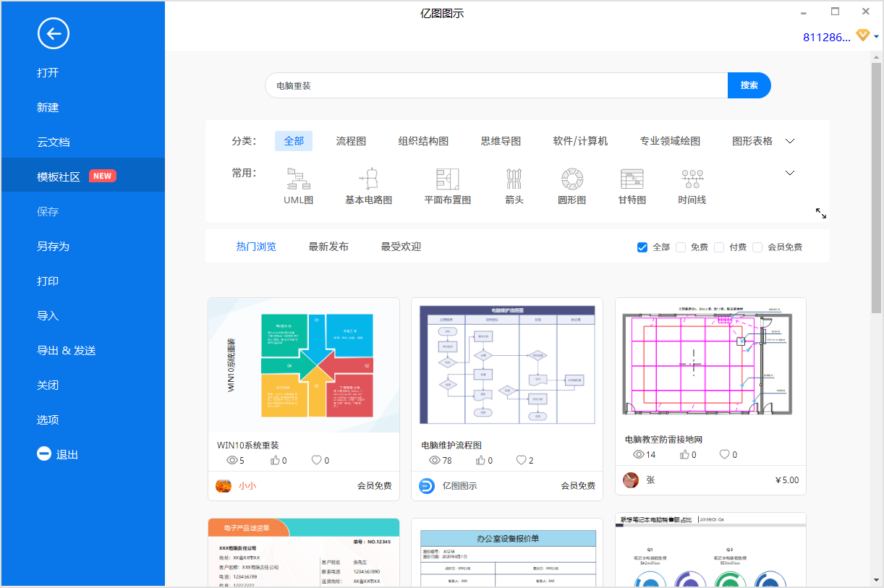Choose the 平面布置图 icon
This screenshot has width=884, height=588.
(x=447, y=179)
